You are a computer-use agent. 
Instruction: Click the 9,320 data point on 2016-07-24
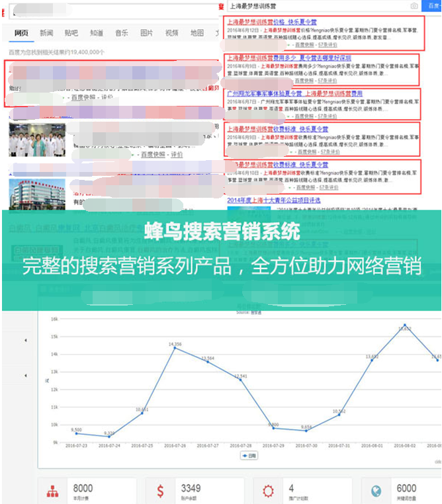click(x=109, y=437)
